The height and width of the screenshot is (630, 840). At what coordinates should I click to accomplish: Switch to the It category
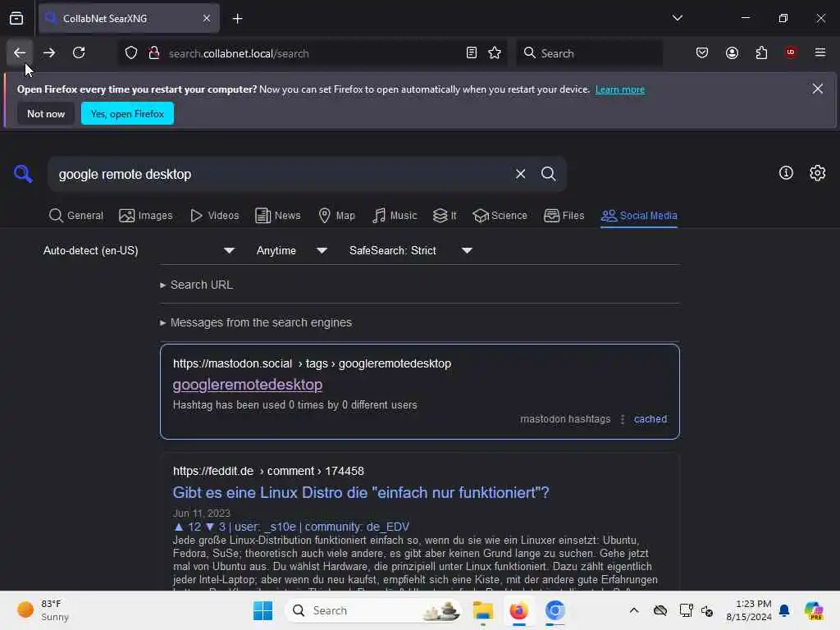[x=445, y=216]
